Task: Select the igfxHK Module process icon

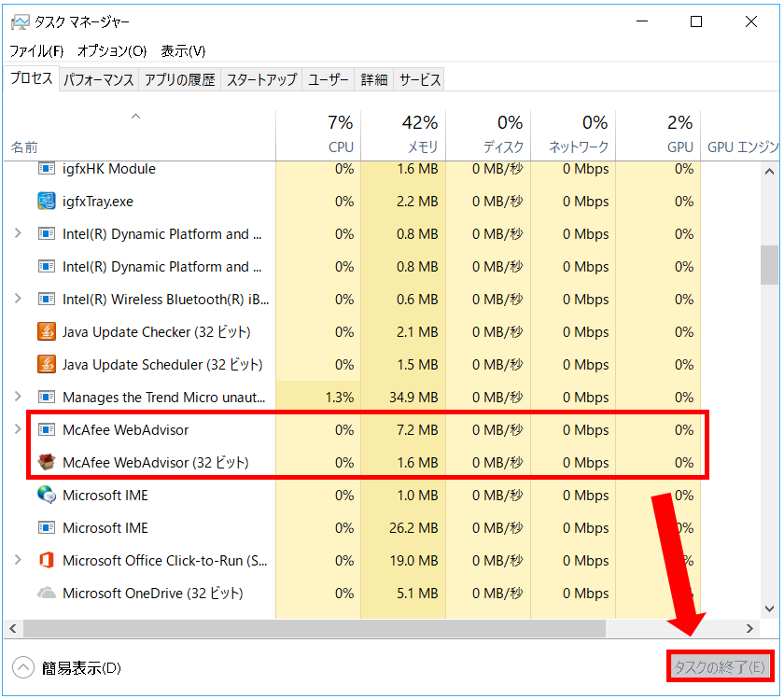Action: click(47, 169)
